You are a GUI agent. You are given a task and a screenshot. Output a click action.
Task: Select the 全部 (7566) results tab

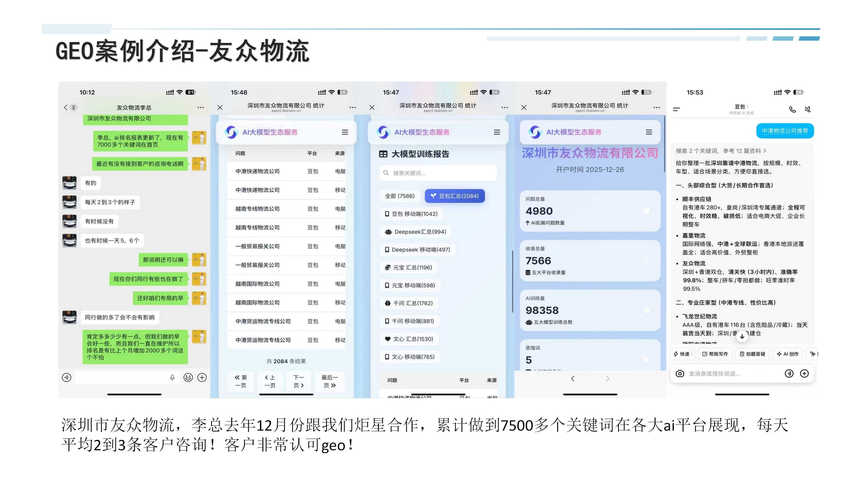(400, 196)
